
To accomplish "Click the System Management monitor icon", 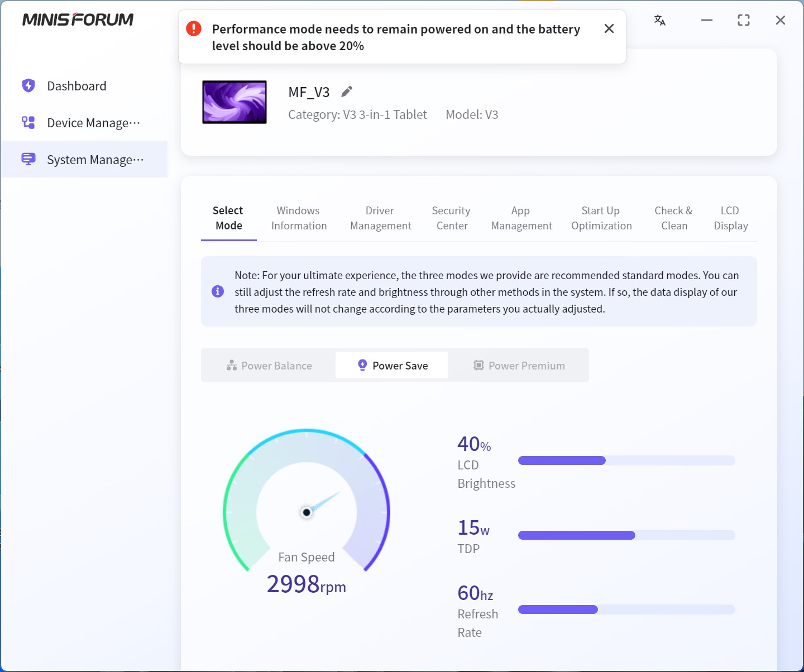I will (28, 160).
